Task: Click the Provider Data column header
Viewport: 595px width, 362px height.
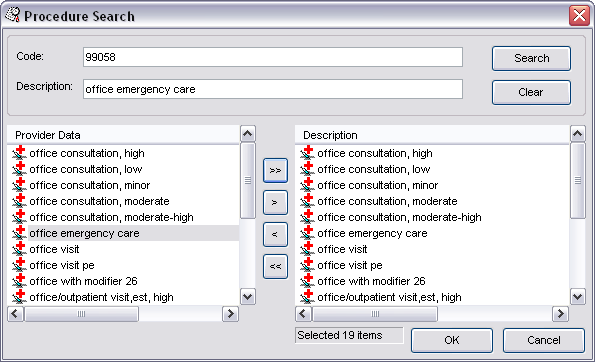Action: (123, 135)
